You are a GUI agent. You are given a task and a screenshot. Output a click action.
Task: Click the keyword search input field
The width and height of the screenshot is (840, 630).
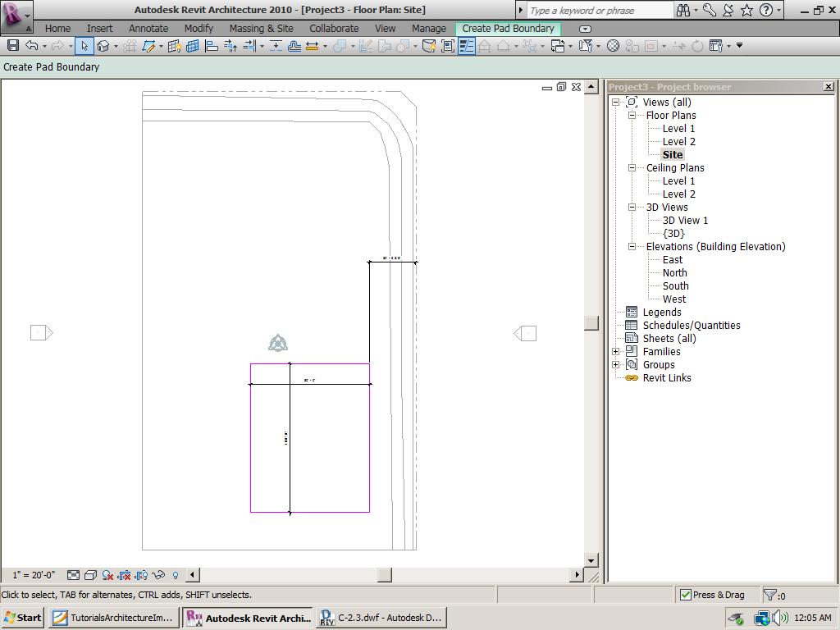[x=599, y=11]
